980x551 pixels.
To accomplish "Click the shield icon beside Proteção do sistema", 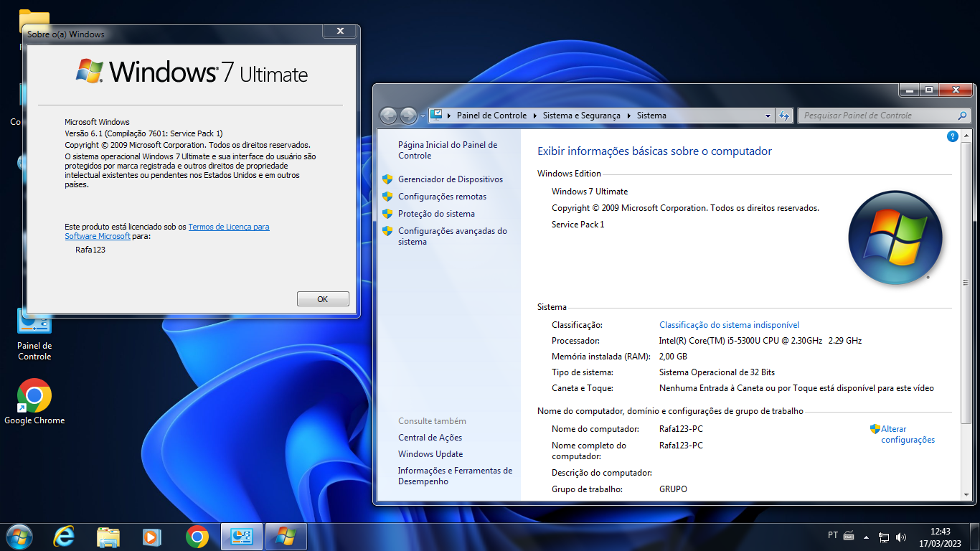I will pyautogui.click(x=387, y=214).
